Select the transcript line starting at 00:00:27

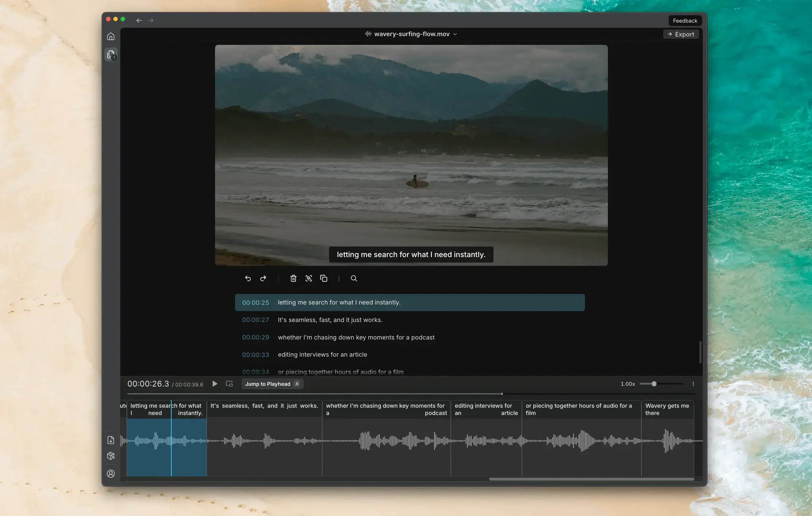pos(330,320)
